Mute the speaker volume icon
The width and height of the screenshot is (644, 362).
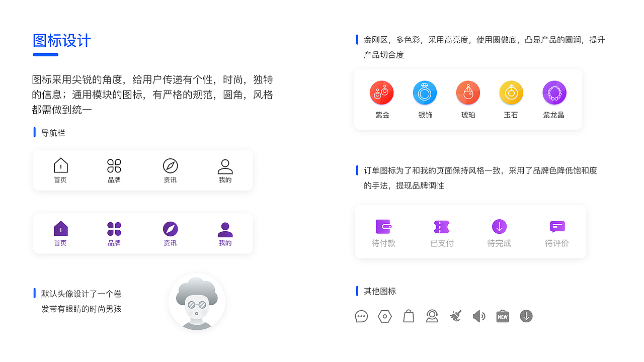click(478, 316)
